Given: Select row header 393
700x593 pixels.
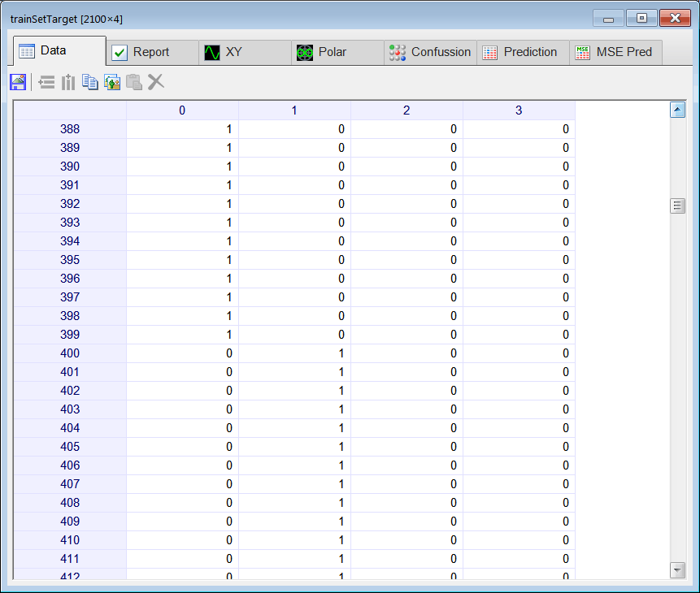Looking at the screenshot, I should pos(70,223).
